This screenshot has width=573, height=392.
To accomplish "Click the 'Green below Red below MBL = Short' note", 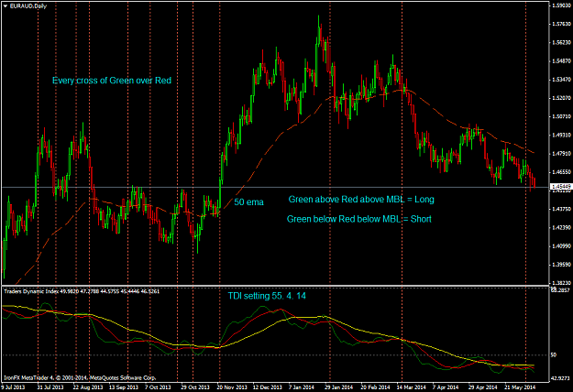I will click(x=359, y=219).
